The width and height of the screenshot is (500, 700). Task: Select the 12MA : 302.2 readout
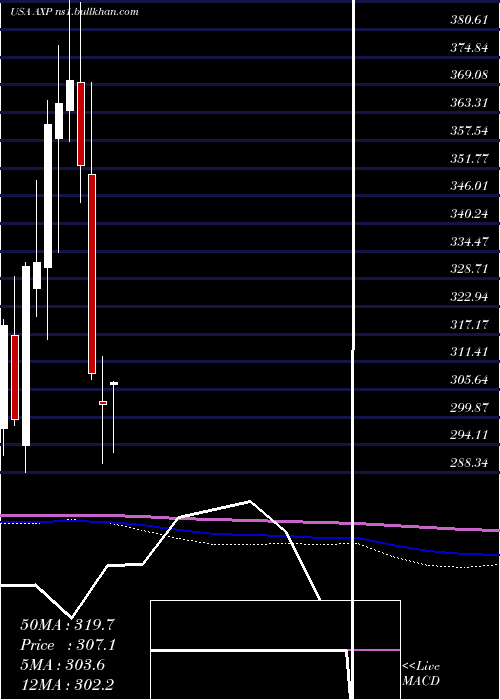[x=69, y=685]
